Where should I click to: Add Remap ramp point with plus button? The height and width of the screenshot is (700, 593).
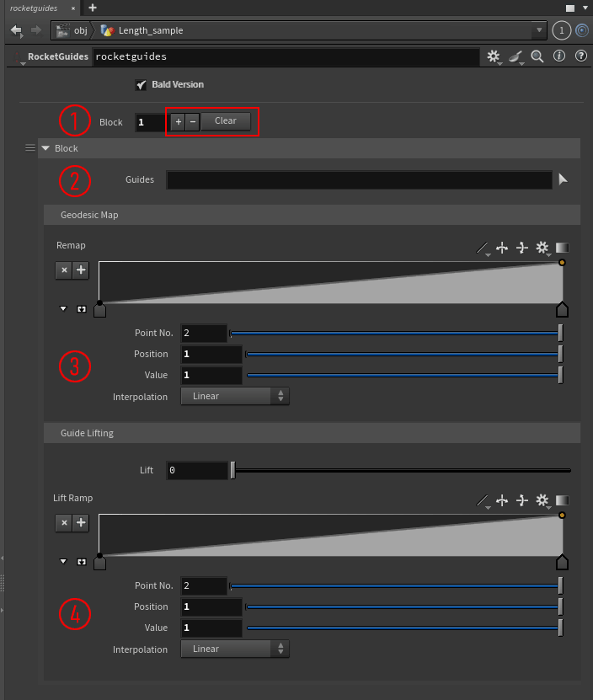click(x=81, y=270)
